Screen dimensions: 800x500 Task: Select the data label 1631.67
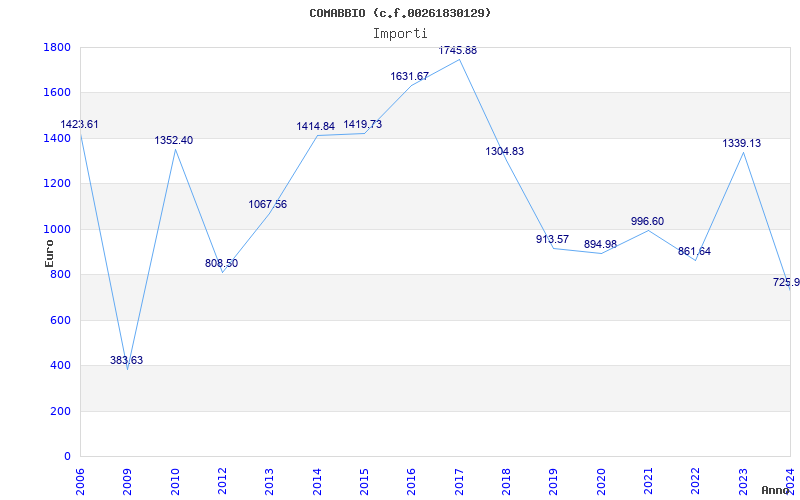coord(410,77)
